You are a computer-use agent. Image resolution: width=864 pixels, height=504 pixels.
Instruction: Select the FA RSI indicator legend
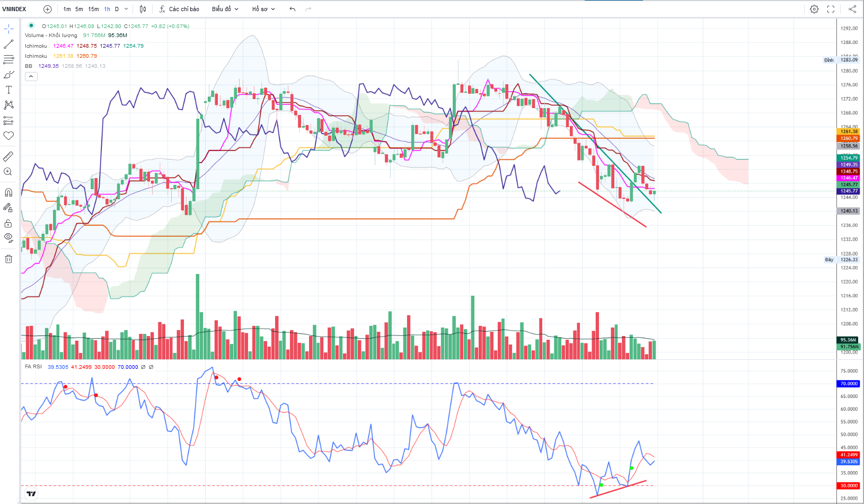33,367
